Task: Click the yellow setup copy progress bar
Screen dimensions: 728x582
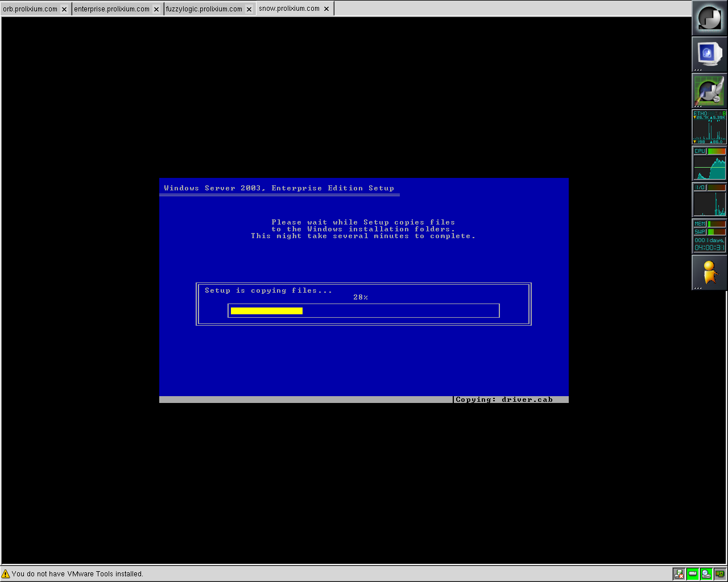Action: point(267,311)
